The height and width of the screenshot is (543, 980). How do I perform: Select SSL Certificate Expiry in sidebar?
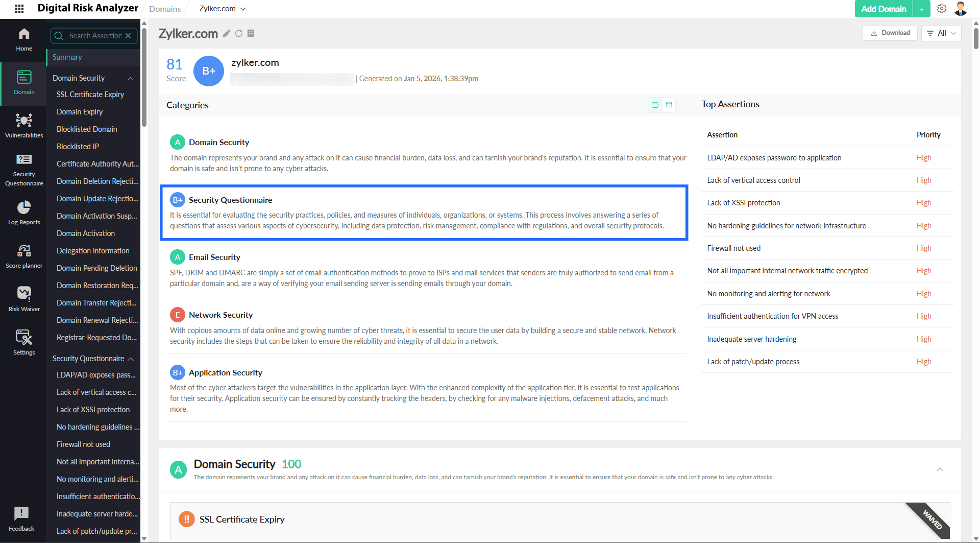[90, 95]
